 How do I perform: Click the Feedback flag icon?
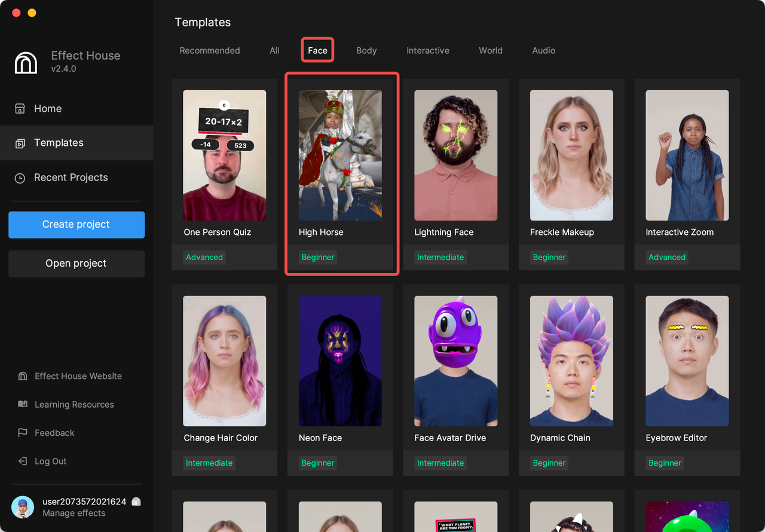(x=23, y=433)
